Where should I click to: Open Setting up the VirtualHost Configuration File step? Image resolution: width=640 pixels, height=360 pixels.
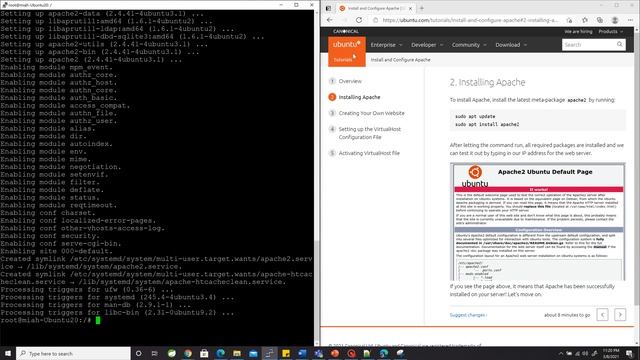point(370,133)
